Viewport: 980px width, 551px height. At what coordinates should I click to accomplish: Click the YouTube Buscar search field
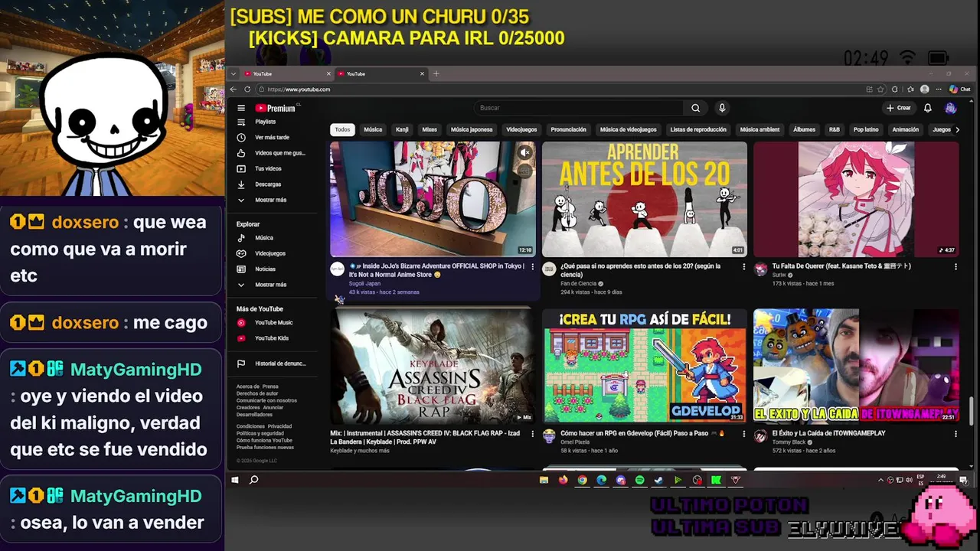[x=579, y=108]
